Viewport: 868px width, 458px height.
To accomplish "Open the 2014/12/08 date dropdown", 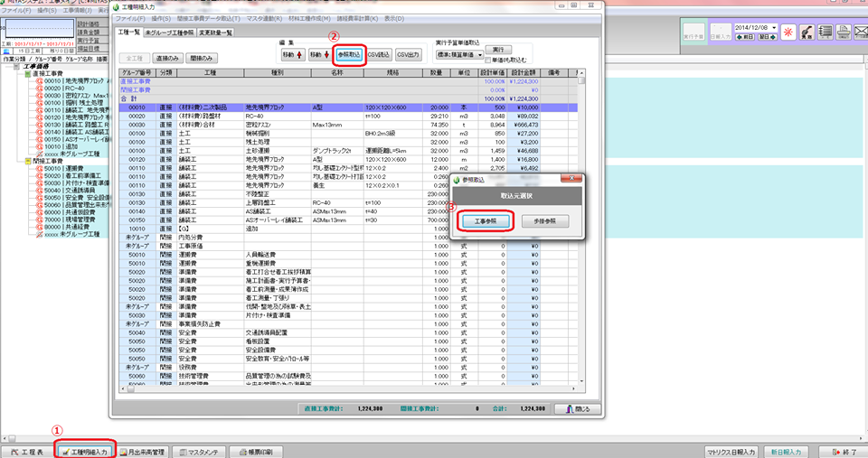I will click(773, 28).
